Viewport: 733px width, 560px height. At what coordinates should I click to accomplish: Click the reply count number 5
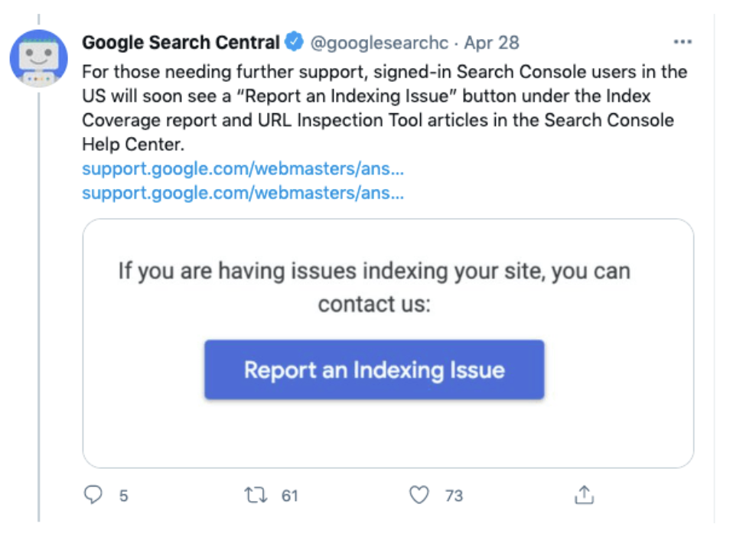[123, 496]
